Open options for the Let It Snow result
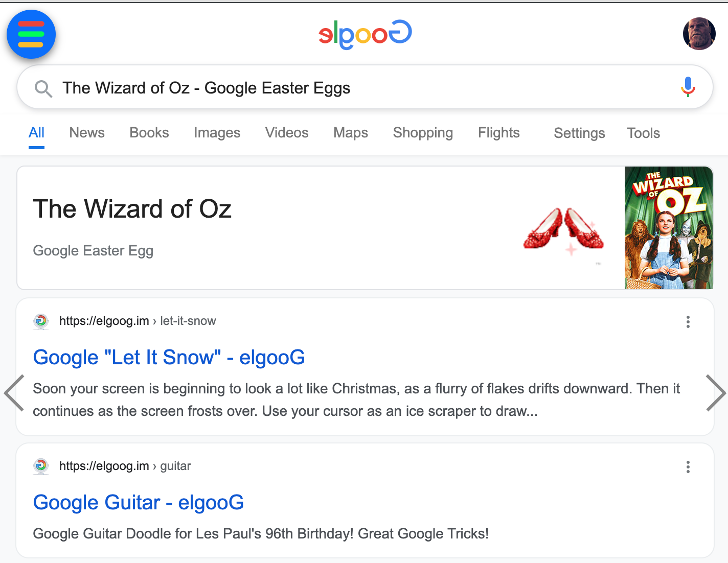The width and height of the screenshot is (728, 563). tap(688, 322)
